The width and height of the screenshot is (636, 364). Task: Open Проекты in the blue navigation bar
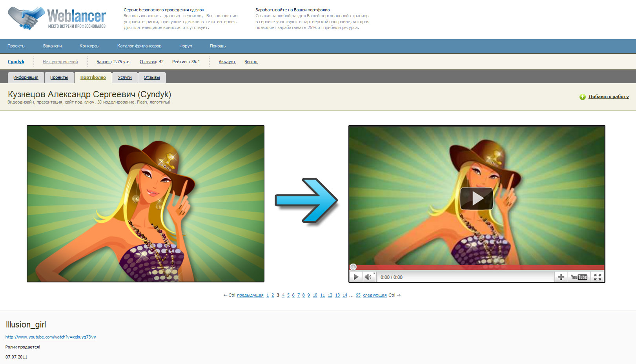16,46
